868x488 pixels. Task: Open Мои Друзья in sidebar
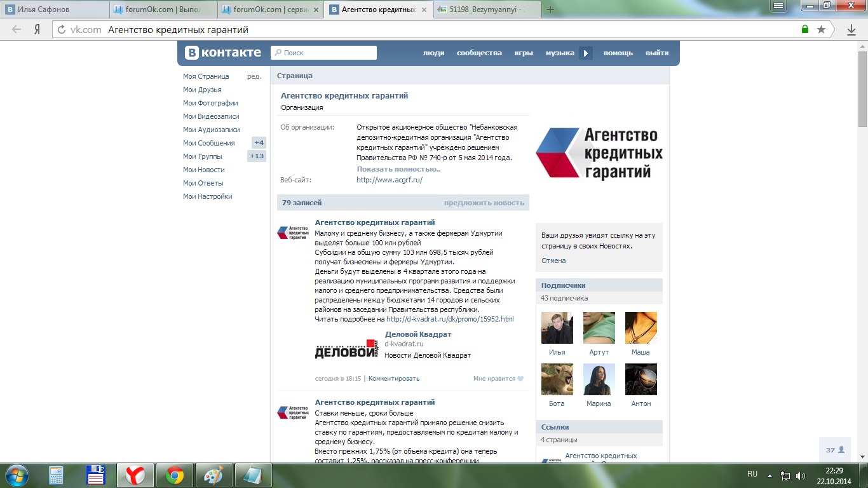[202, 90]
